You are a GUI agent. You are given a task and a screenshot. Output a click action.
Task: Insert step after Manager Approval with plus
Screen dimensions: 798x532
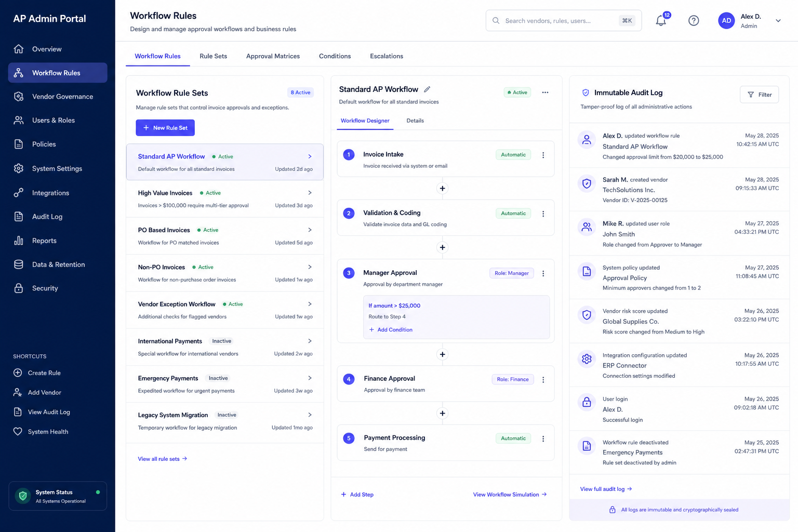point(442,354)
